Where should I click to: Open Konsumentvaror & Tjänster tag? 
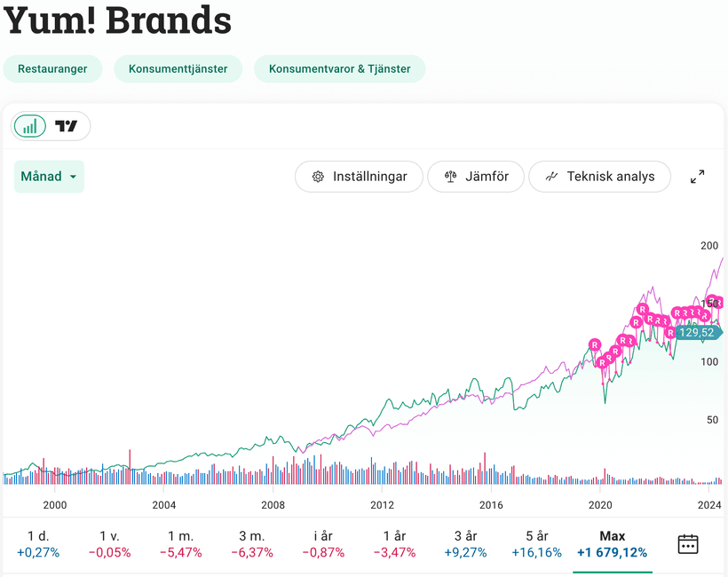point(339,68)
